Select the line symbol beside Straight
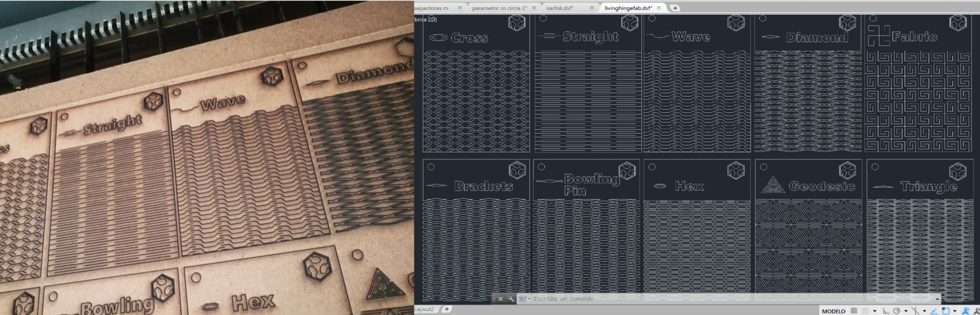This screenshot has width=980, height=315. pyautogui.click(x=549, y=37)
